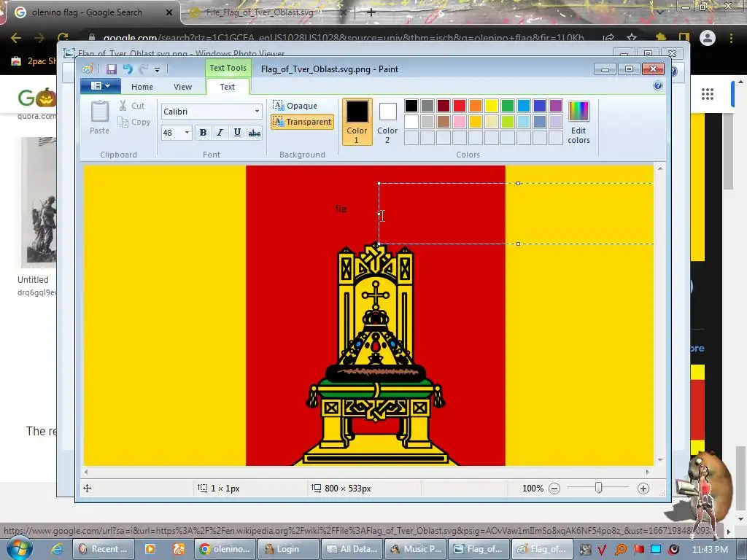This screenshot has width=747, height=560.
Task: Set text background to Transparent
Action: (302, 122)
